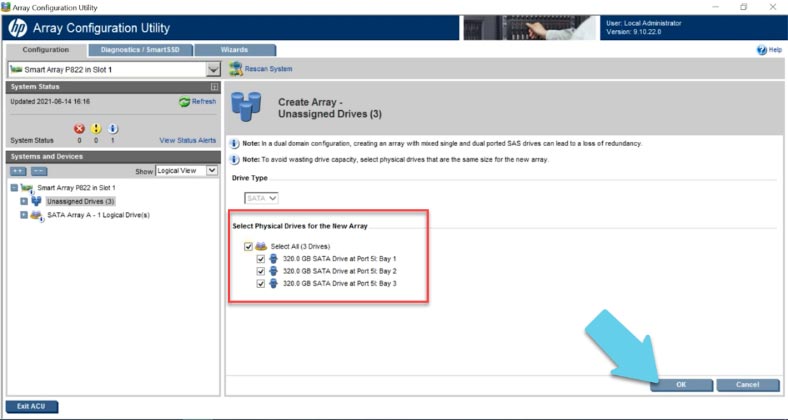Toggle the Select All (3 Drives) checkbox
This screenshot has width=788, height=420.
[248, 247]
